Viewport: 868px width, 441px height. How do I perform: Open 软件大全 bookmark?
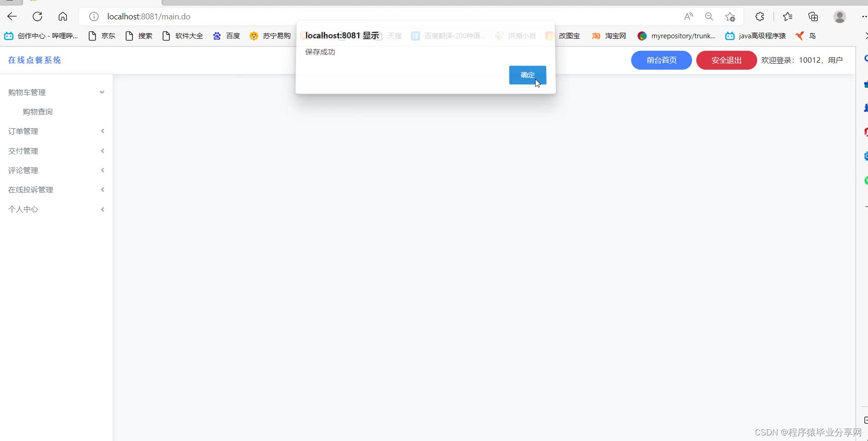pyautogui.click(x=183, y=36)
